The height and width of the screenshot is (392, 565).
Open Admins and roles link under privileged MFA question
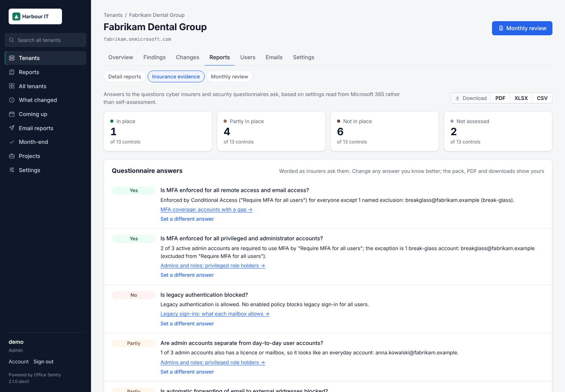pyautogui.click(x=213, y=265)
